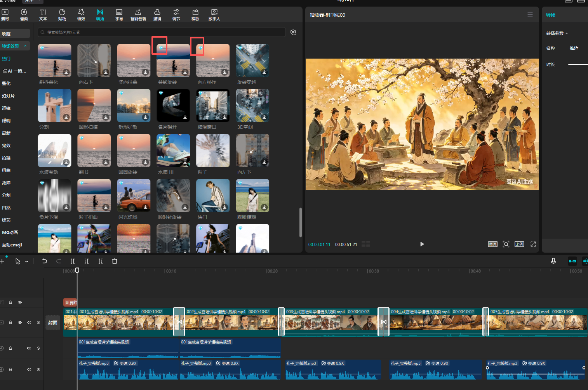588x390 pixels.
Task: Start voiceover recording with the microphone
Action: pyautogui.click(x=553, y=261)
